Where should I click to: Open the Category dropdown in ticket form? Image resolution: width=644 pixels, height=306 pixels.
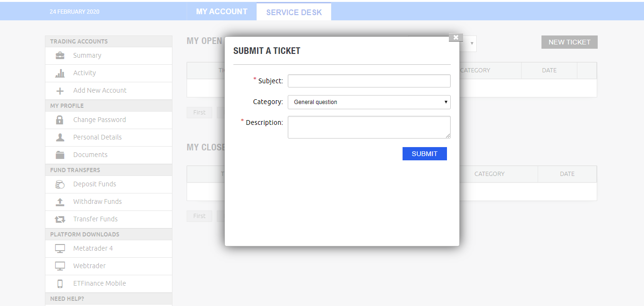point(369,102)
